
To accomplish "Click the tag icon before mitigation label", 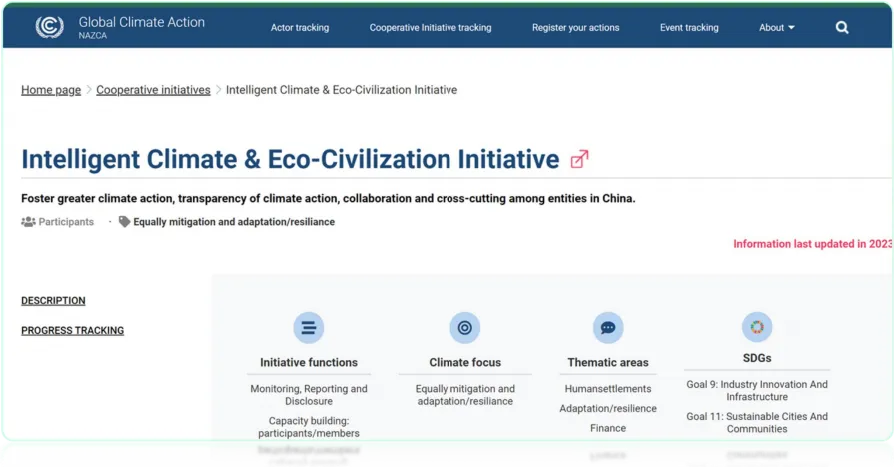I will coord(124,222).
